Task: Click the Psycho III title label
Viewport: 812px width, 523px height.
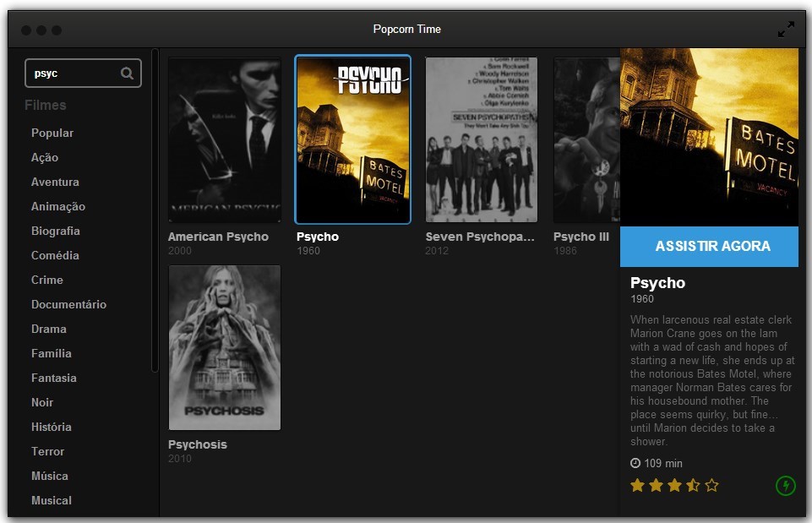Action: (x=581, y=237)
